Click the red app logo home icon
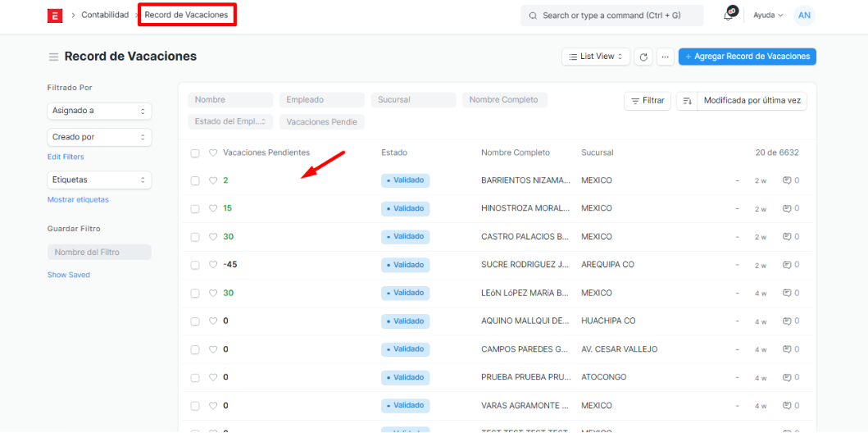The width and height of the screenshot is (868, 433). 55,16
